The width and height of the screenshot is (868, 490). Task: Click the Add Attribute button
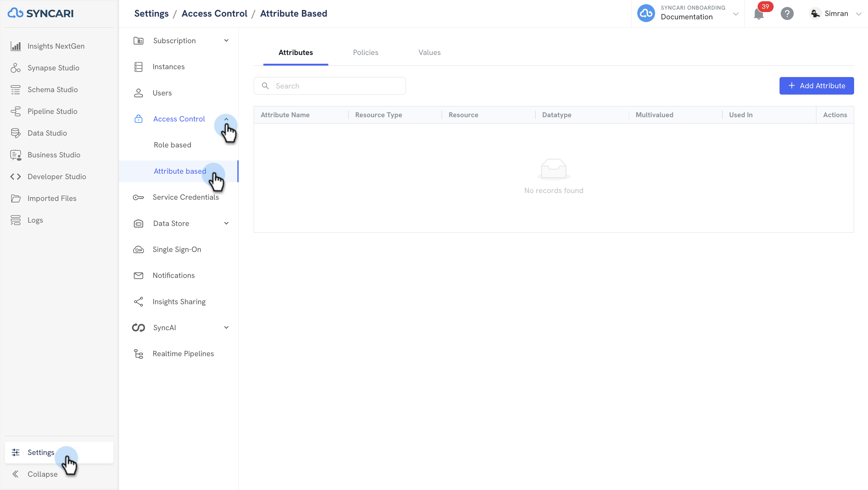816,86
